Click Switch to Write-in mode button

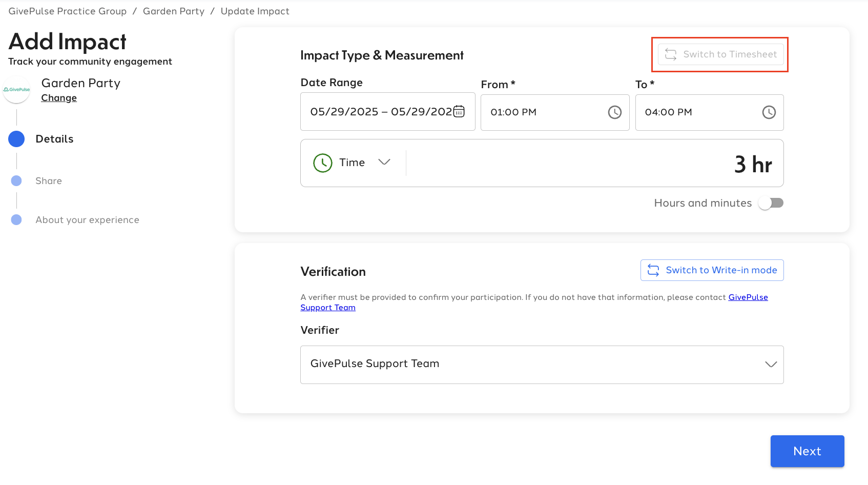(712, 270)
